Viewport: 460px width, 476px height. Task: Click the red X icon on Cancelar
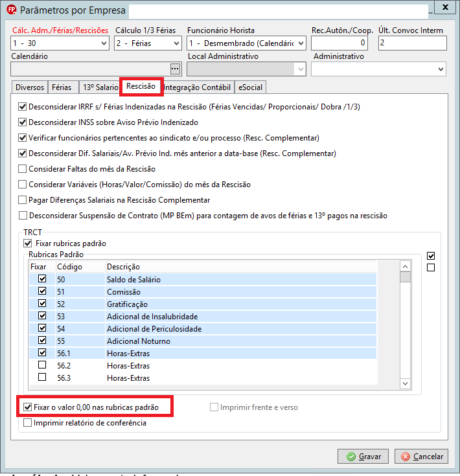click(x=406, y=457)
